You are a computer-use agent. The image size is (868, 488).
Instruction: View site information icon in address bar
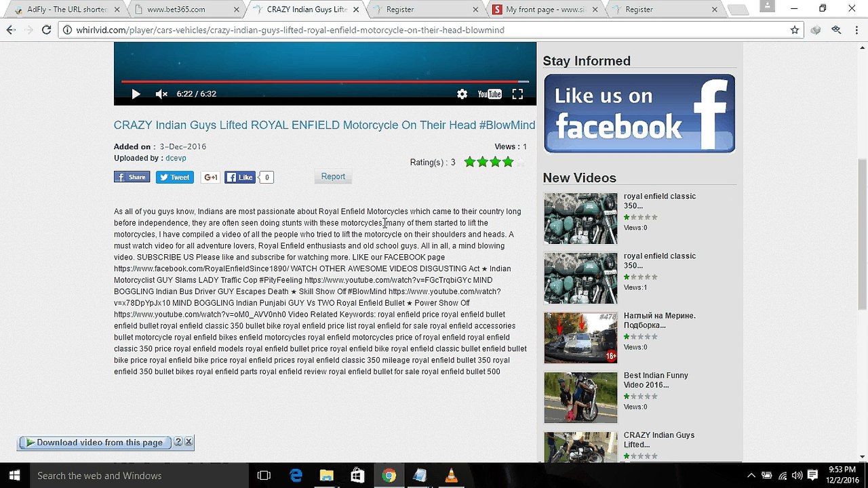[x=67, y=30]
